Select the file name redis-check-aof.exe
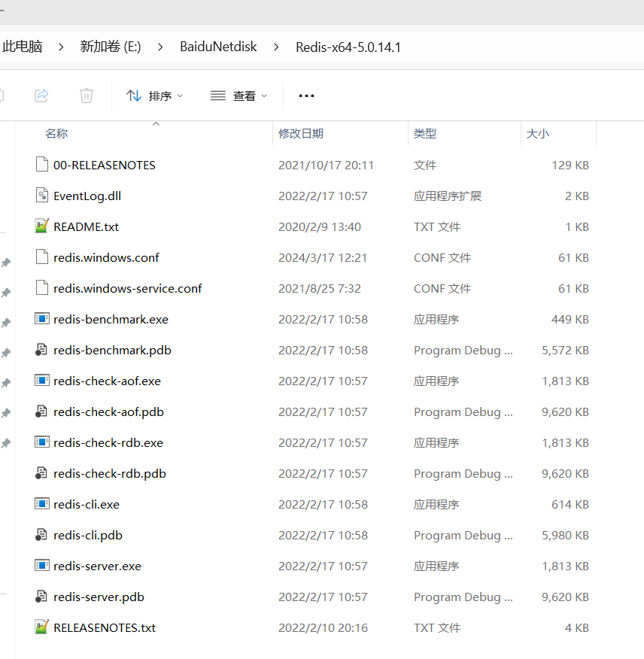644x659 pixels. 107,381
